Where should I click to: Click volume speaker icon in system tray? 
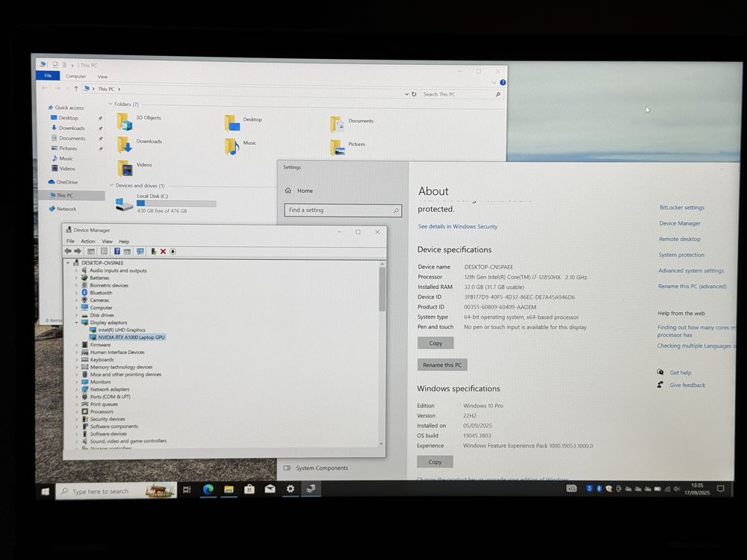[677, 489]
